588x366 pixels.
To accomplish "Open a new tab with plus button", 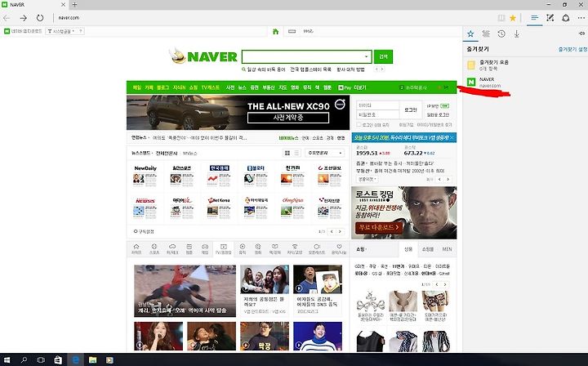I will [74, 5].
